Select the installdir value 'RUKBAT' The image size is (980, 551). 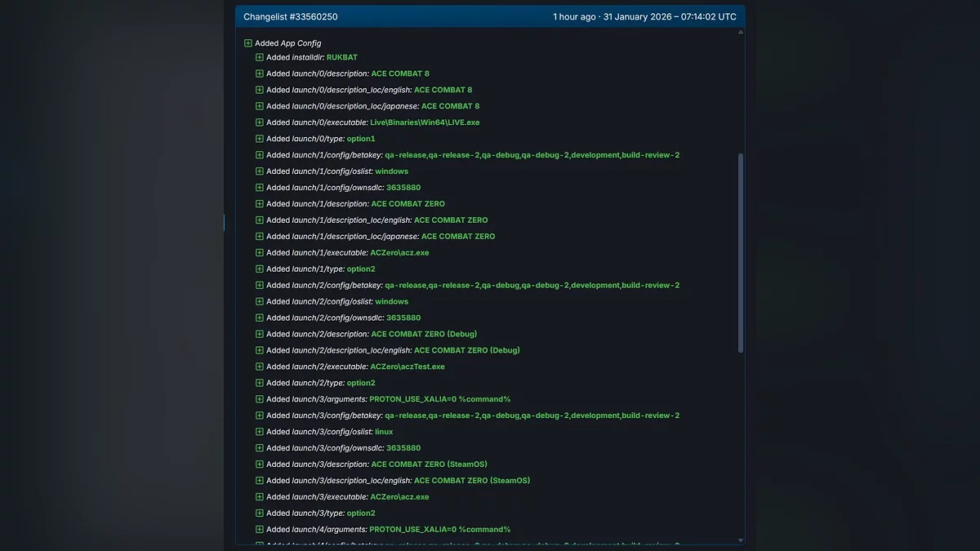click(342, 58)
